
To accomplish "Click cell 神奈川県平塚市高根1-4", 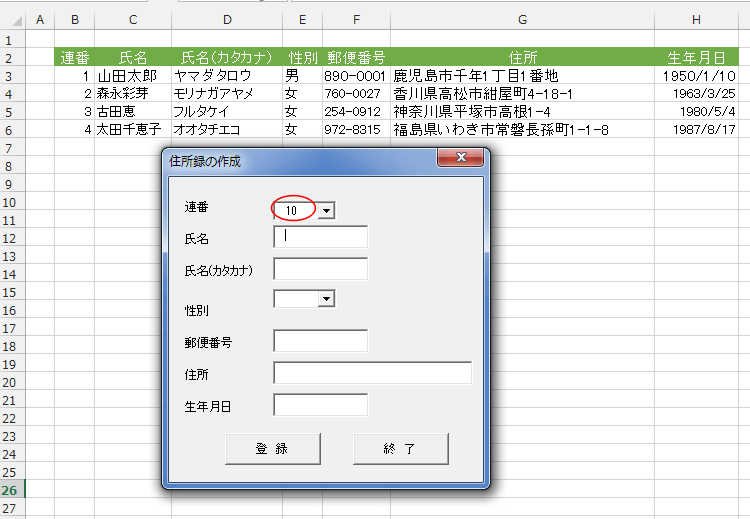I will click(522, 111).
